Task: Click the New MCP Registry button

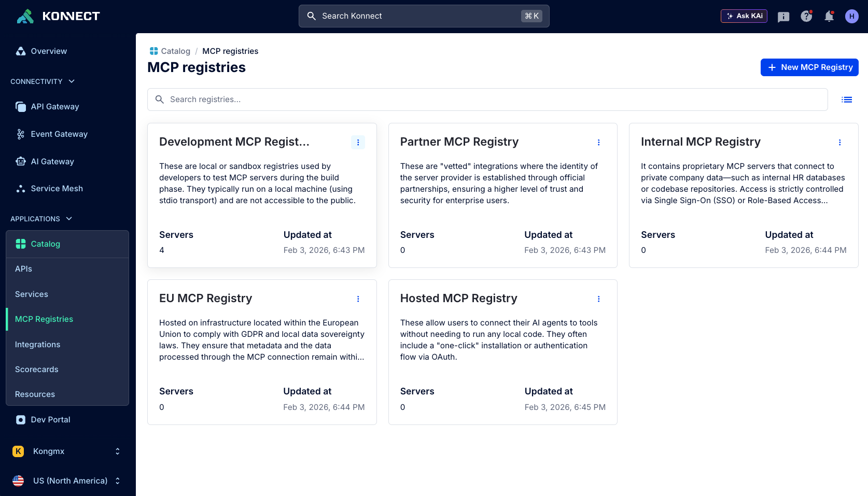Action: click(809, 67)
